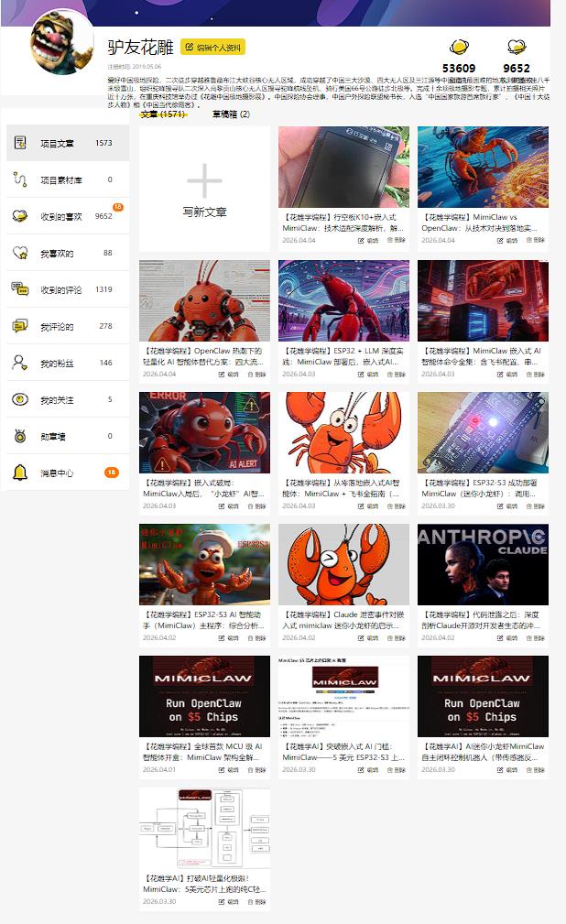Screen dimensions: 566x924
Task: Delete the ESP32 + LLM 深度实战 article
Action: click(397, 375)
